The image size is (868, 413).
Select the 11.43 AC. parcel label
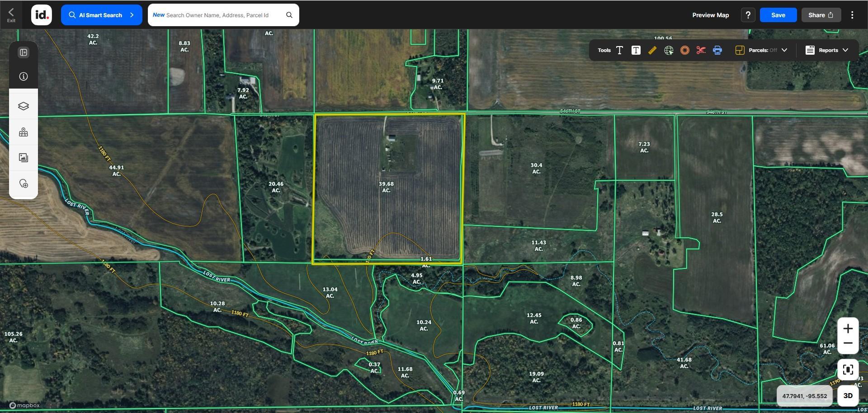coord(538,246)
